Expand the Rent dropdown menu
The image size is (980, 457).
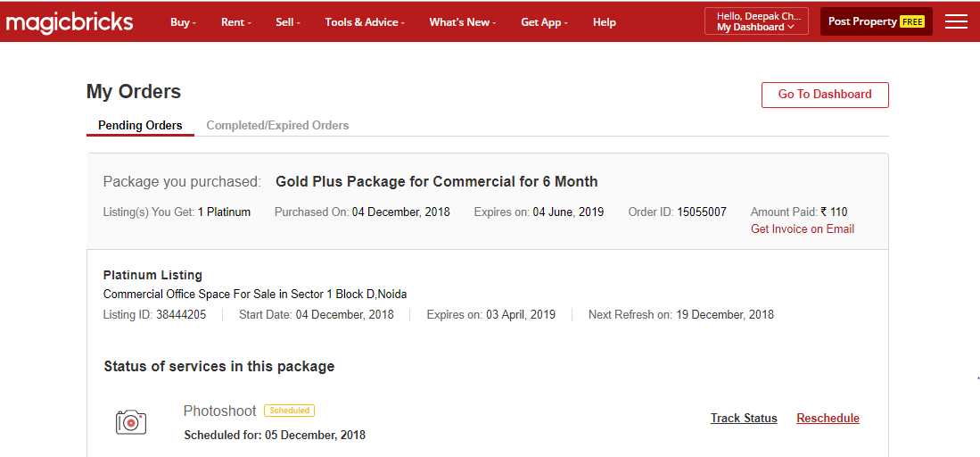[x=235, y=22]
